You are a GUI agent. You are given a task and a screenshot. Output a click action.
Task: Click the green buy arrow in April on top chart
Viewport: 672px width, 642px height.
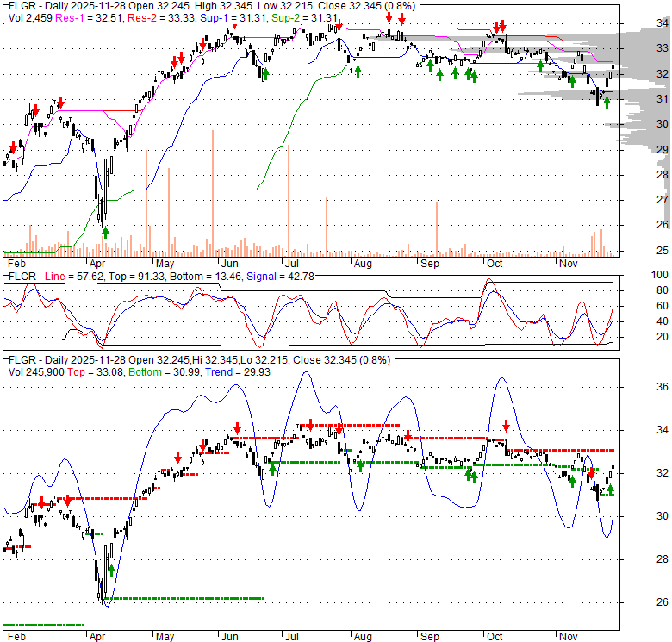(106, 231)
